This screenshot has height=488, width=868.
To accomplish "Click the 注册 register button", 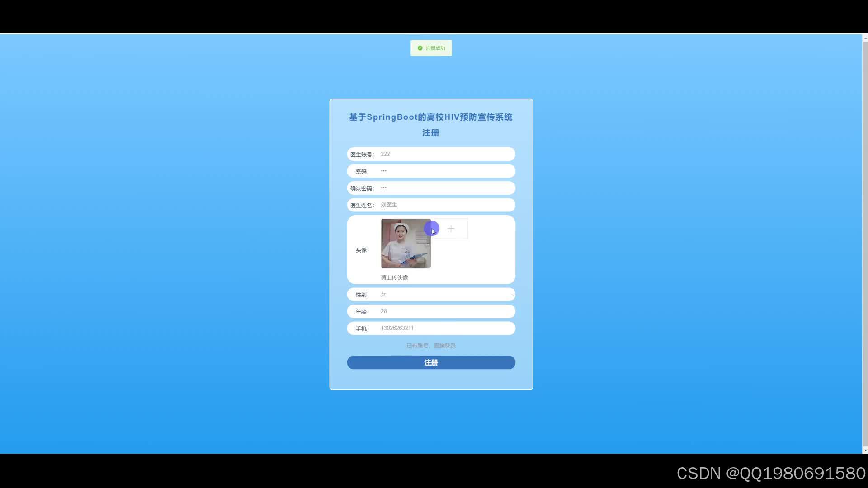I will [430, 362].
